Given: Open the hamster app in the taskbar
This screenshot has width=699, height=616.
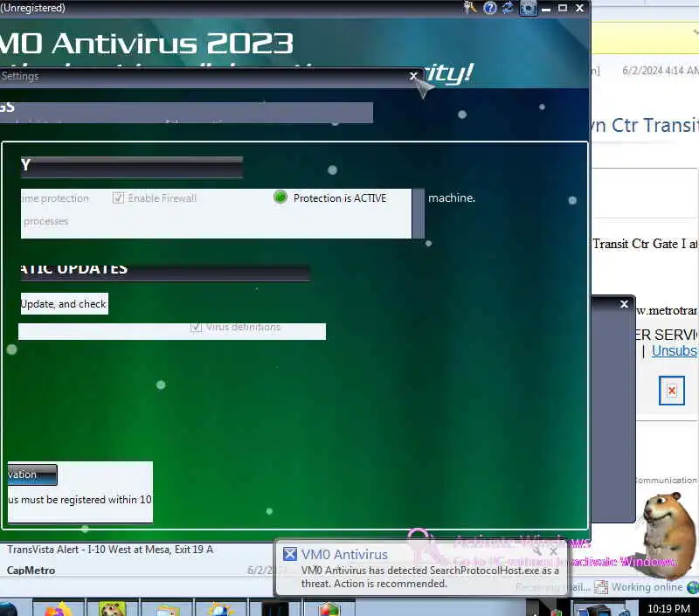Looking at the screenshot, I should [x=112, y=608].
